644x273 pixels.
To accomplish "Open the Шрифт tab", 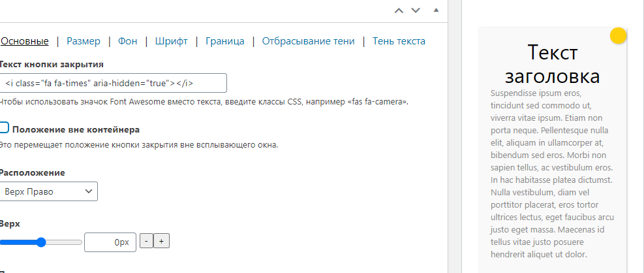I will (172, 41).
